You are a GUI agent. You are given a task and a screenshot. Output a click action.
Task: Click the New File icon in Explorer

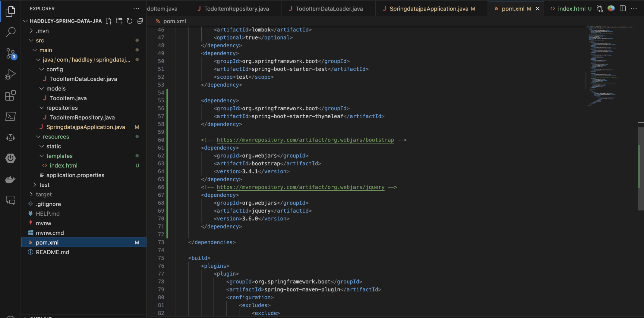click(109, 21)
